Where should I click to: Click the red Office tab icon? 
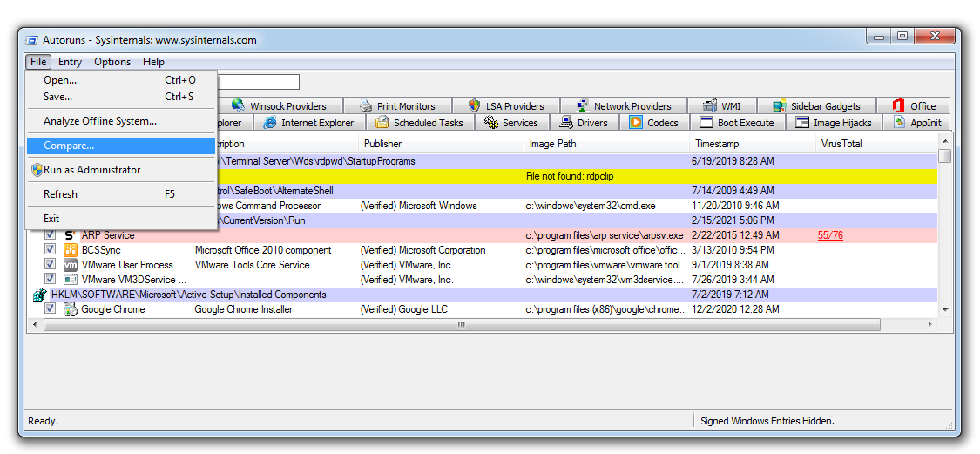(899, 105)
